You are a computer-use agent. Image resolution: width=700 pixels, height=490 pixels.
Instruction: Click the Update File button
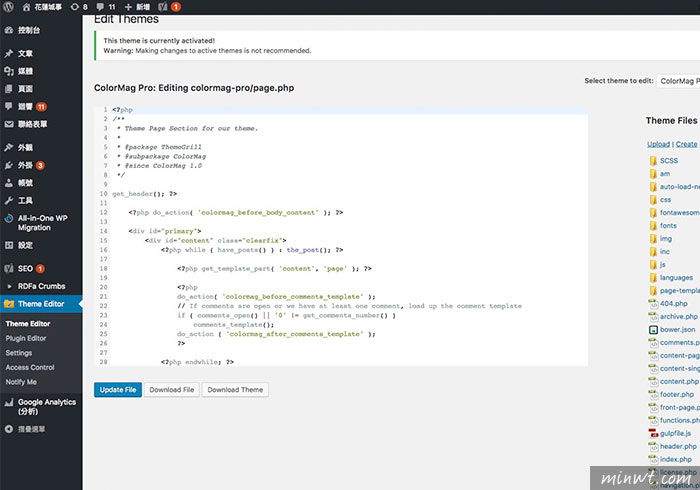118,390
